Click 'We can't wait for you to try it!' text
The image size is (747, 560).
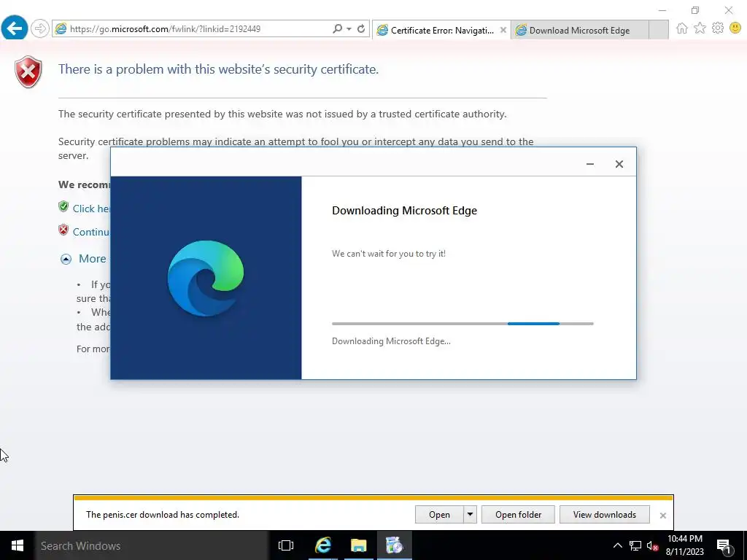point(389,254)
